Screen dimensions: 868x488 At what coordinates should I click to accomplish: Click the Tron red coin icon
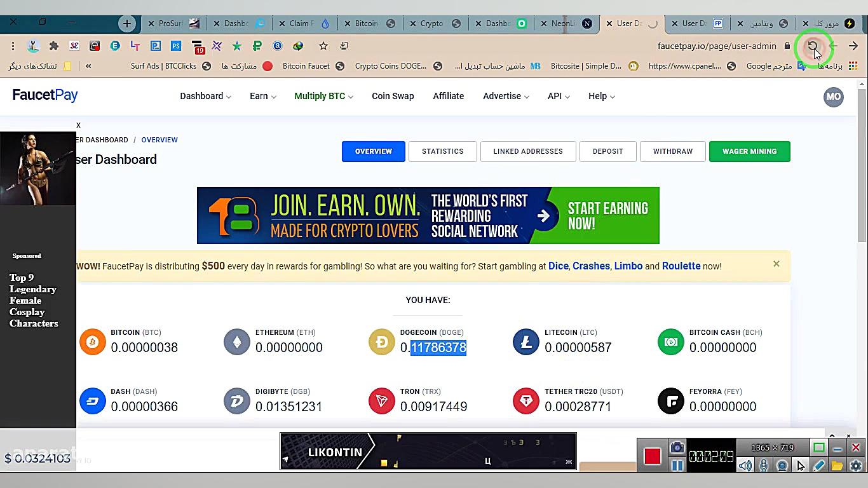pos(382,401)
